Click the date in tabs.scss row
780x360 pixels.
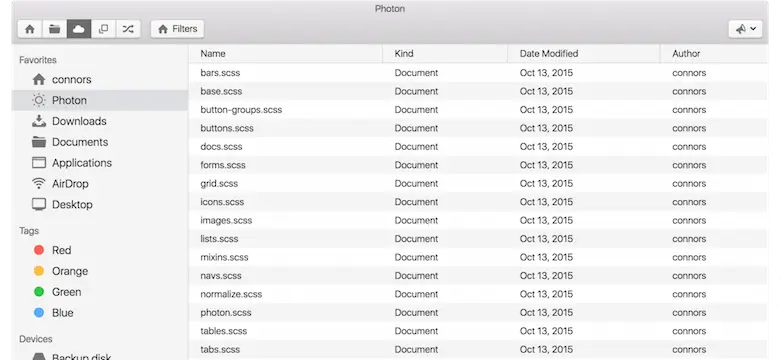pyautogui.click(x=546, y=349)
